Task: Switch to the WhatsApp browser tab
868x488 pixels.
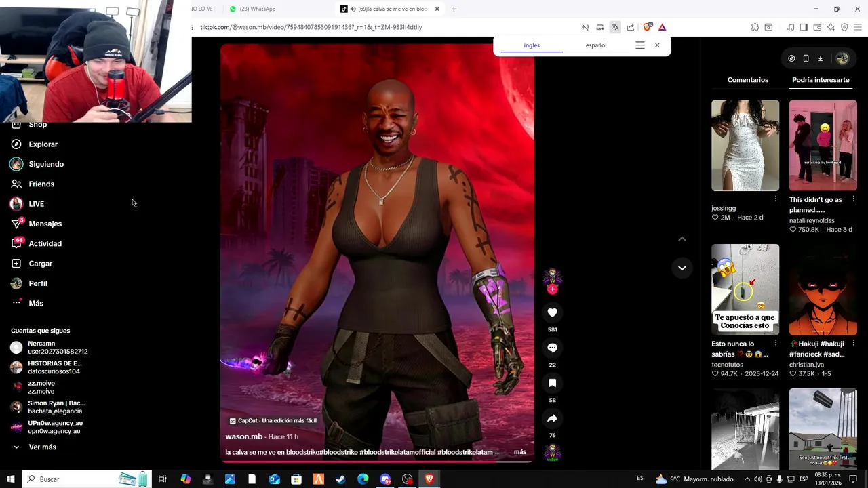Action: (x=258, y=9)
